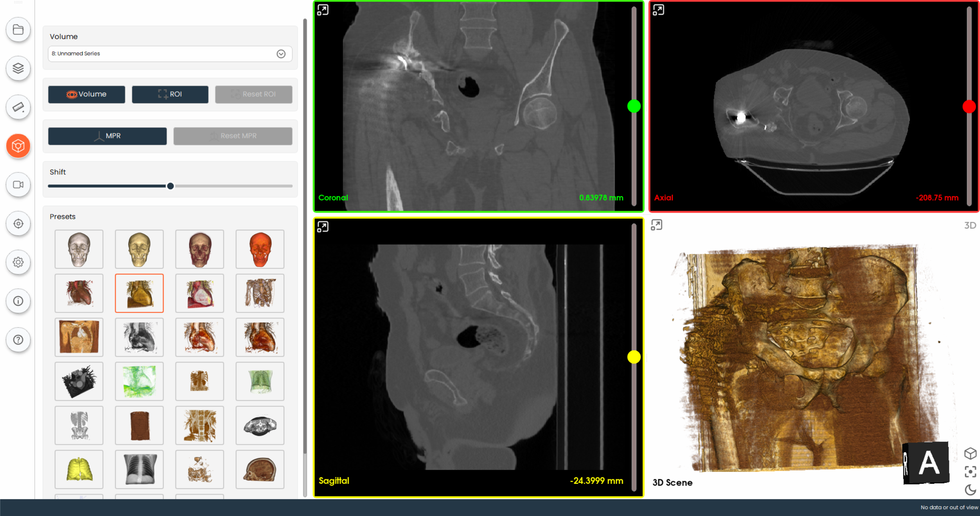Open the help question mark icon
Screen dimensions: 980x516
[x=18, y=339]
